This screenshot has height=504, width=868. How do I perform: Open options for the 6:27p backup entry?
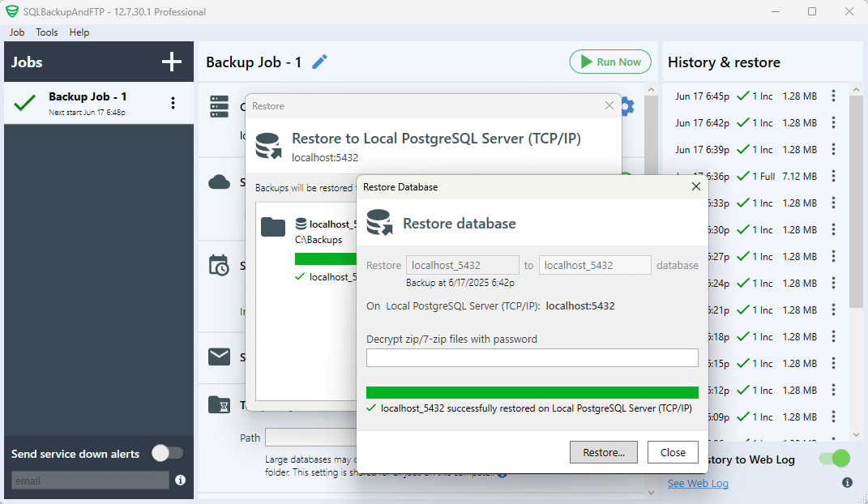coord(833,256)
